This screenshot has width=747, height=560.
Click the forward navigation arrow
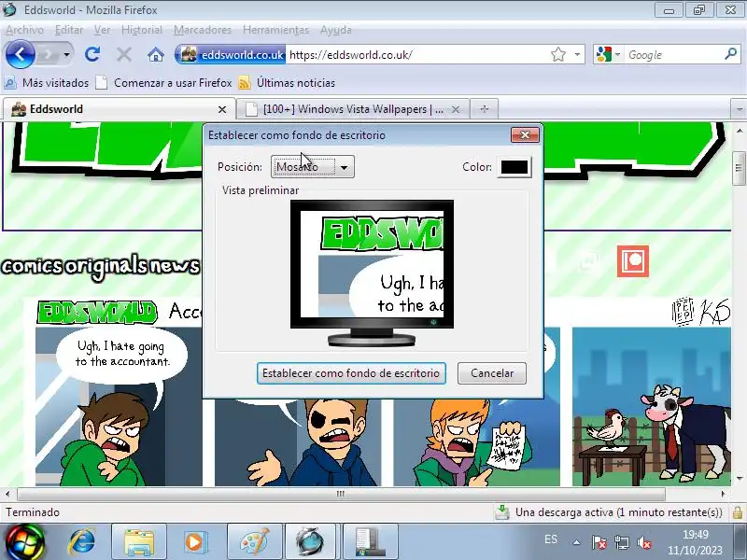(48, 55)
